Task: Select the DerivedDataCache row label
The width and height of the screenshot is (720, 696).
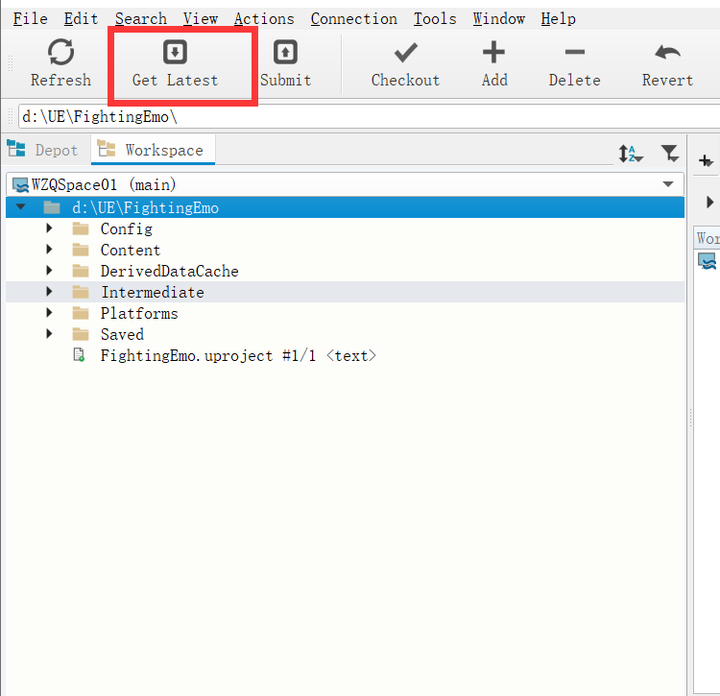Action: coord(169,271)
